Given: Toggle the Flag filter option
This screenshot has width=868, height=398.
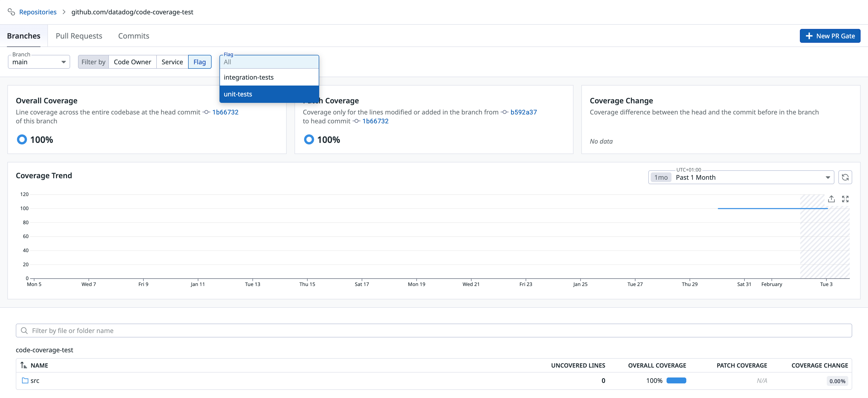Looking at the screenshot, I should tap(199, 62).
